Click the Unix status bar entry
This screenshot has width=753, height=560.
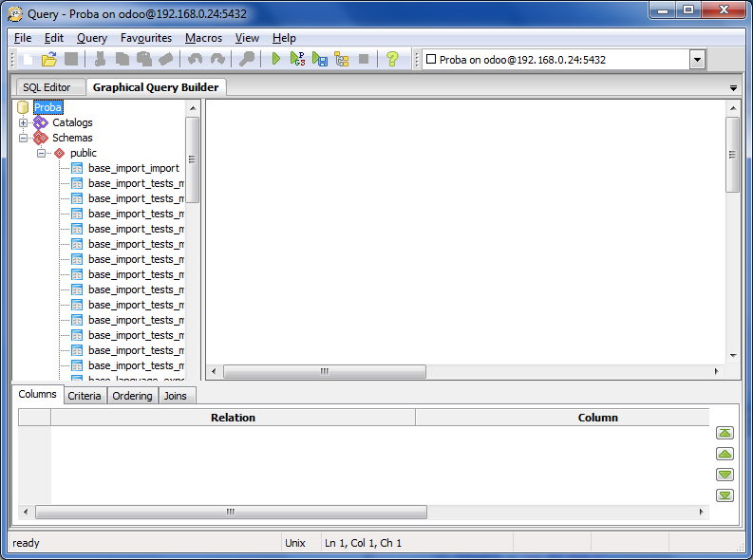pyautogui.click(x=295, y=543)
